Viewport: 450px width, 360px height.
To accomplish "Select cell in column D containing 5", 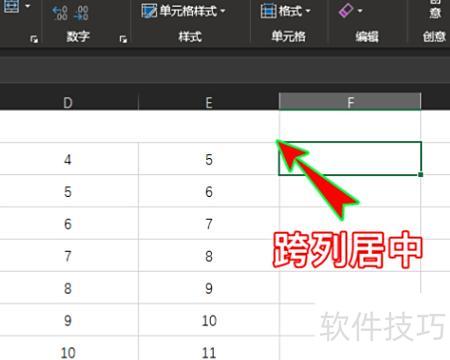I will [68, 191].
